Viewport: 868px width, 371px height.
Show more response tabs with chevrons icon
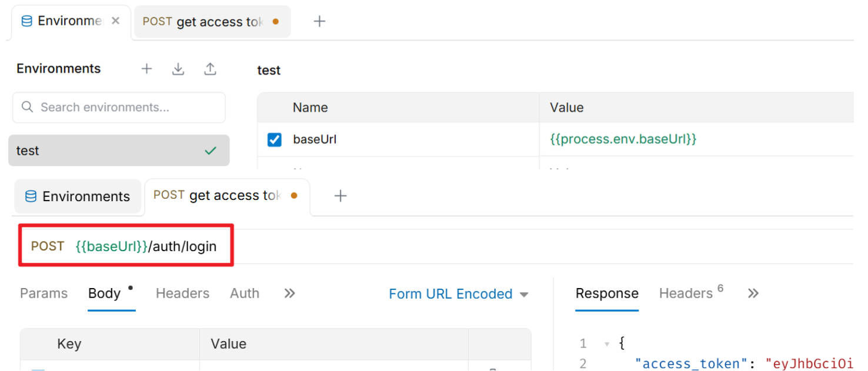pyautogui.click(x=753, y=293)
